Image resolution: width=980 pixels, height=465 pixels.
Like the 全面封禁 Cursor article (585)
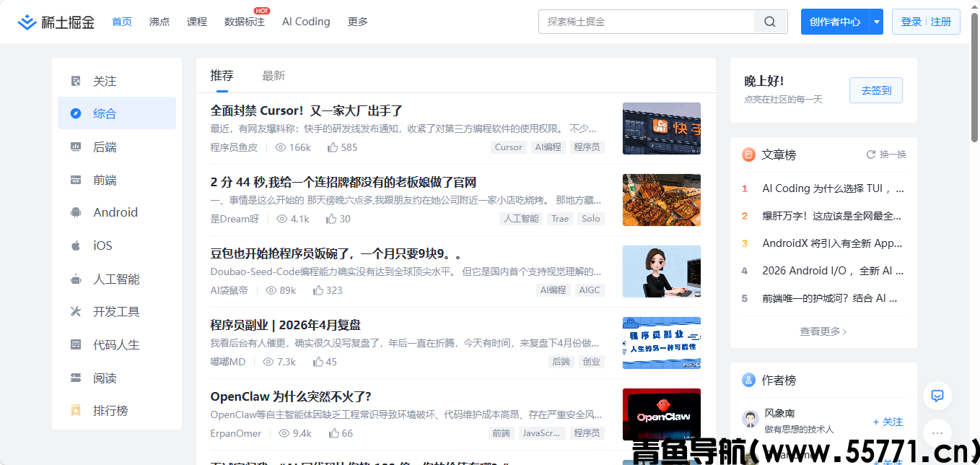[333, 147]
